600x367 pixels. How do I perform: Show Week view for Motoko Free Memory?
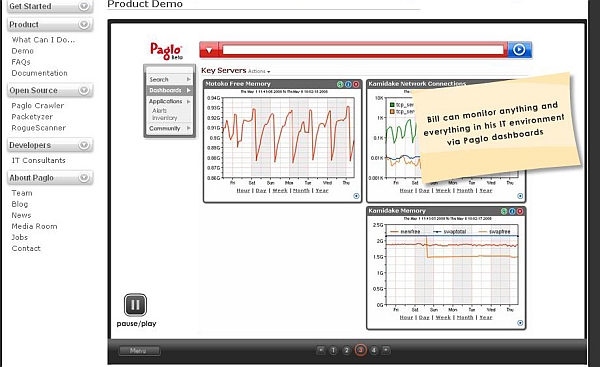280,191
